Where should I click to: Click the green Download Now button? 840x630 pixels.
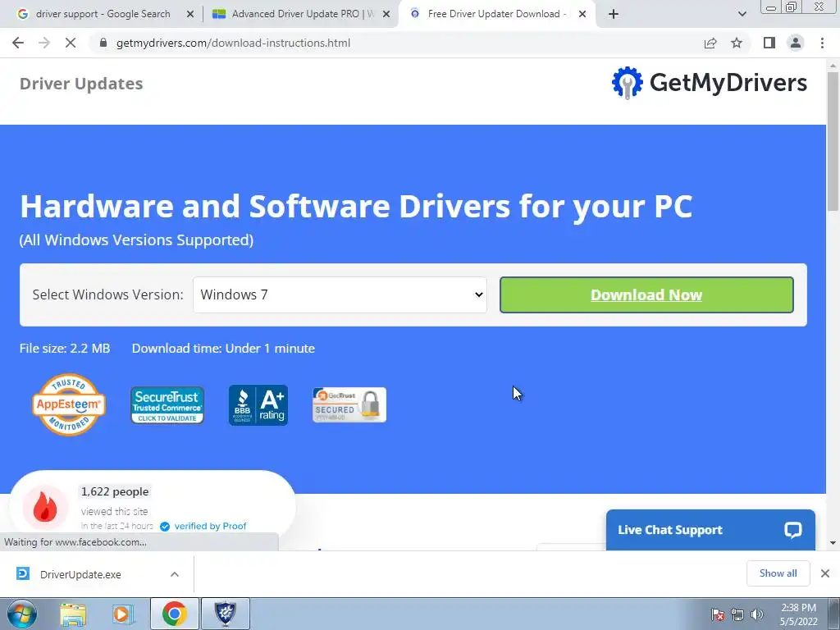pyautogui.click(x=646, y=294)
